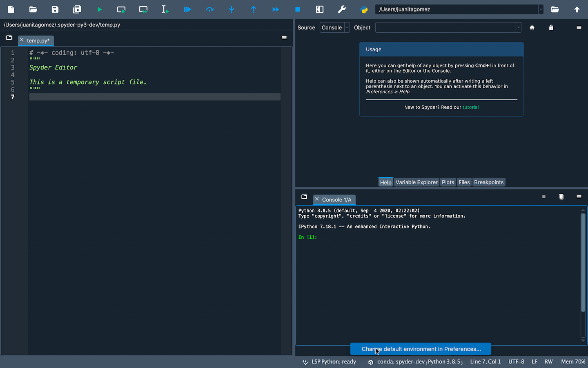Create a new file from the toolbar
588x368 pixels.
coord(11,9)
